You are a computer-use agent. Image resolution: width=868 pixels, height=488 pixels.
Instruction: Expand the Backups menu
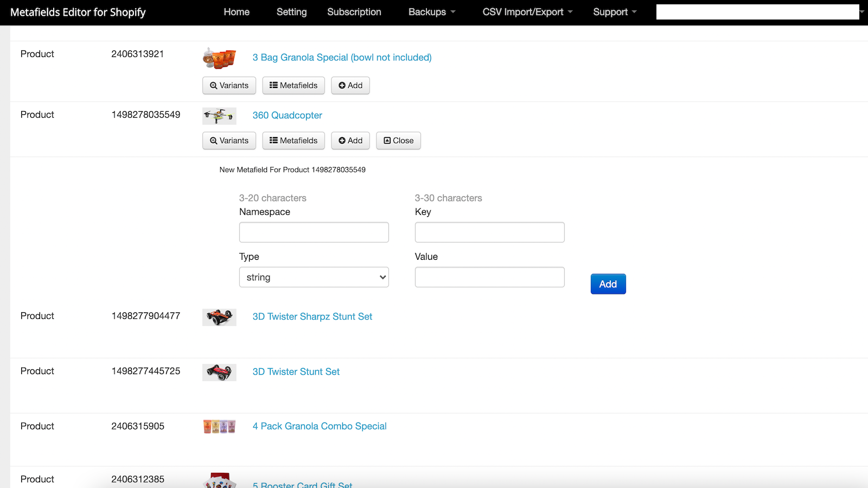(x=431, y=11)
